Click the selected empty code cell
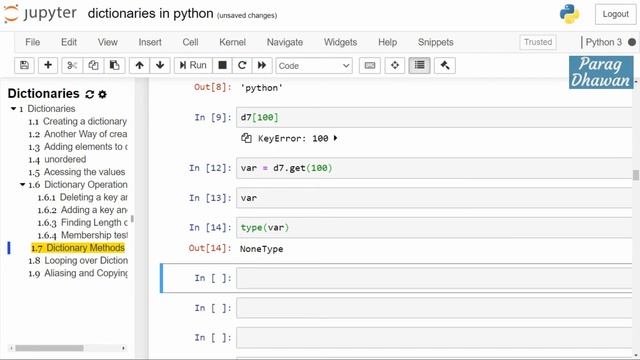640x360 pixels. coord(434,278)
